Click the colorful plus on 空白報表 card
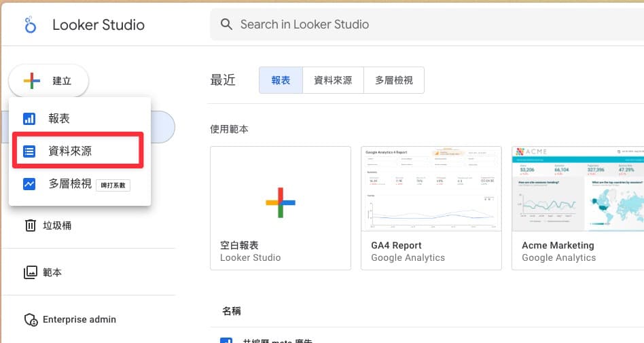This screenshot has height=343, width=644. pos(280,202)
